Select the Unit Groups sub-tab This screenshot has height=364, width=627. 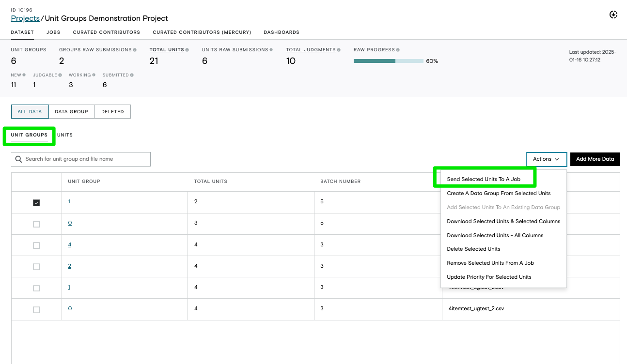[29, 135]
